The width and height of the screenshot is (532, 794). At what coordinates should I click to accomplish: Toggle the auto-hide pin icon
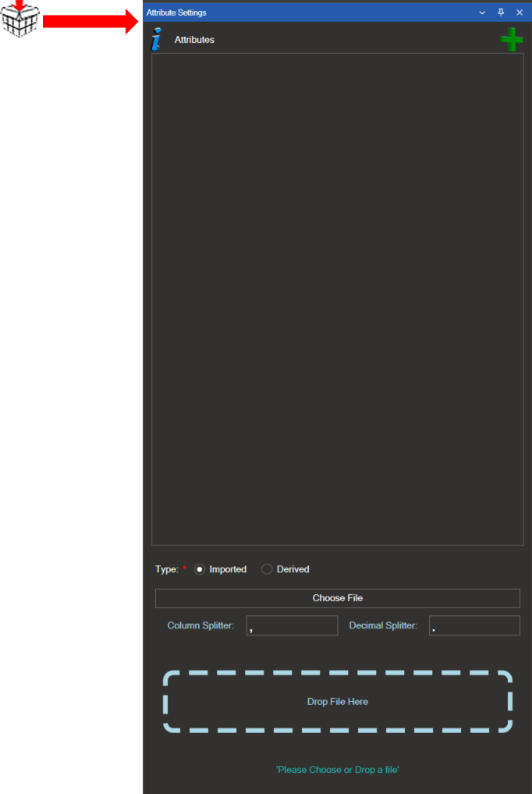501,12
